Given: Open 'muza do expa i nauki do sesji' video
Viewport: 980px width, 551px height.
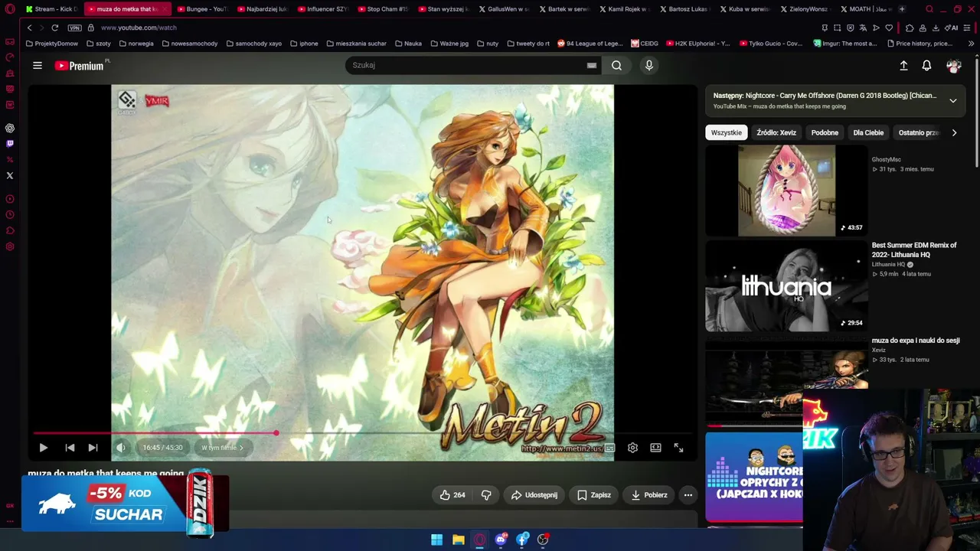Looking at the screenshot, I should tap(916, 341).
